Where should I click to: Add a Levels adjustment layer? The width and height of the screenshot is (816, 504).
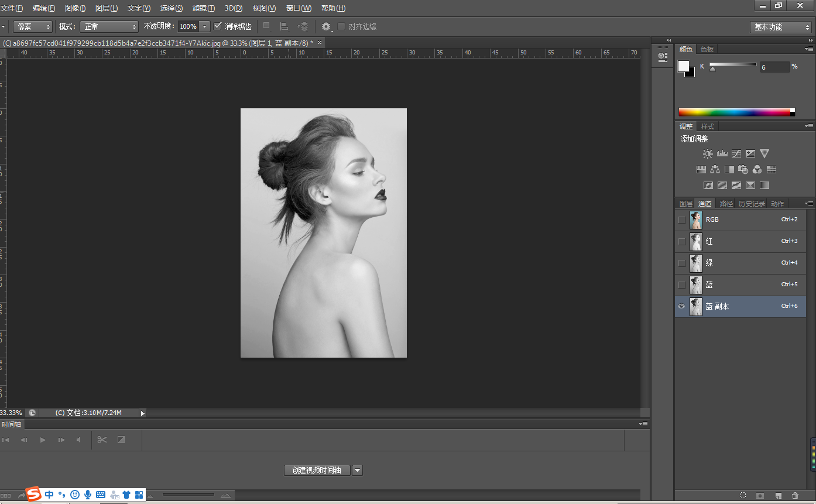tap(722, 154)
